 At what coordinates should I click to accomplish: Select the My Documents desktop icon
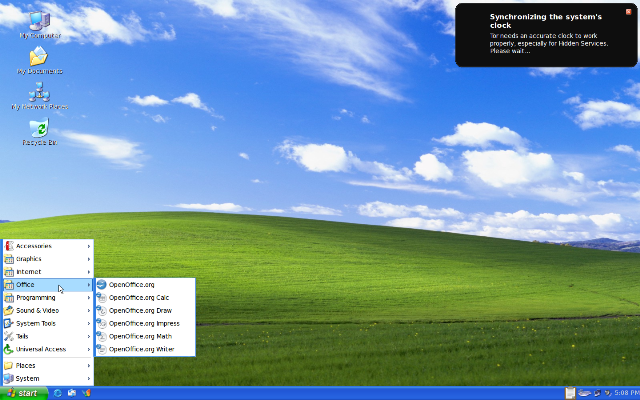[x=40, y=60]
